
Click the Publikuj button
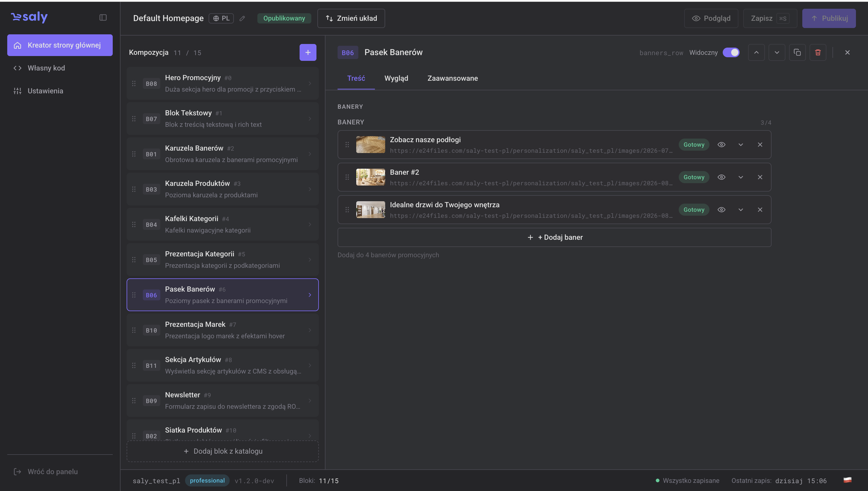click(829, 18)
